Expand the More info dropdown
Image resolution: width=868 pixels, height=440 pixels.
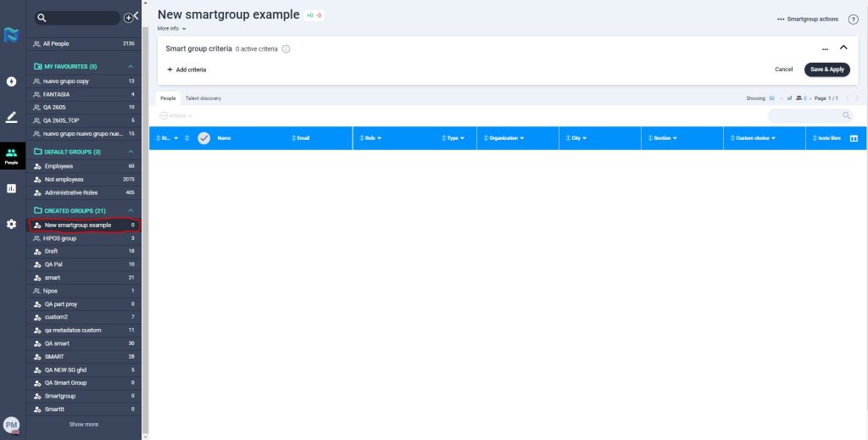point(172,29)
